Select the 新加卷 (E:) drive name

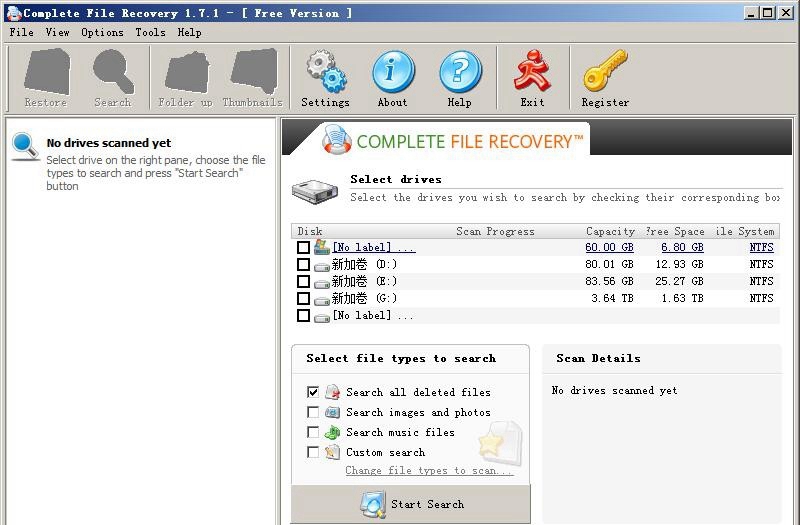[x=364, y=281]
